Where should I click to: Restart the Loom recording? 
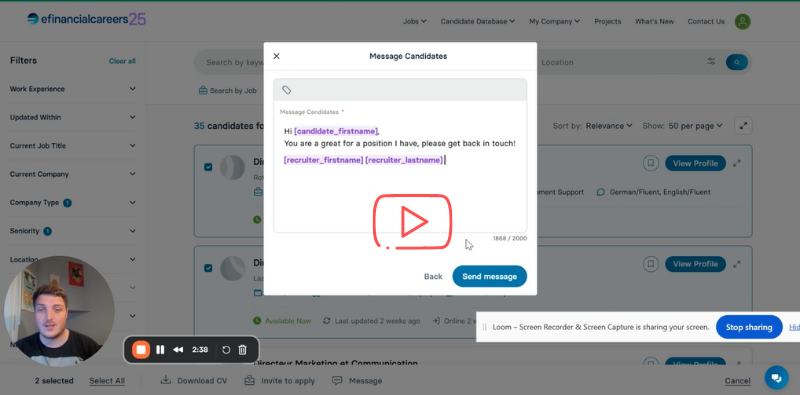(226, 350)
